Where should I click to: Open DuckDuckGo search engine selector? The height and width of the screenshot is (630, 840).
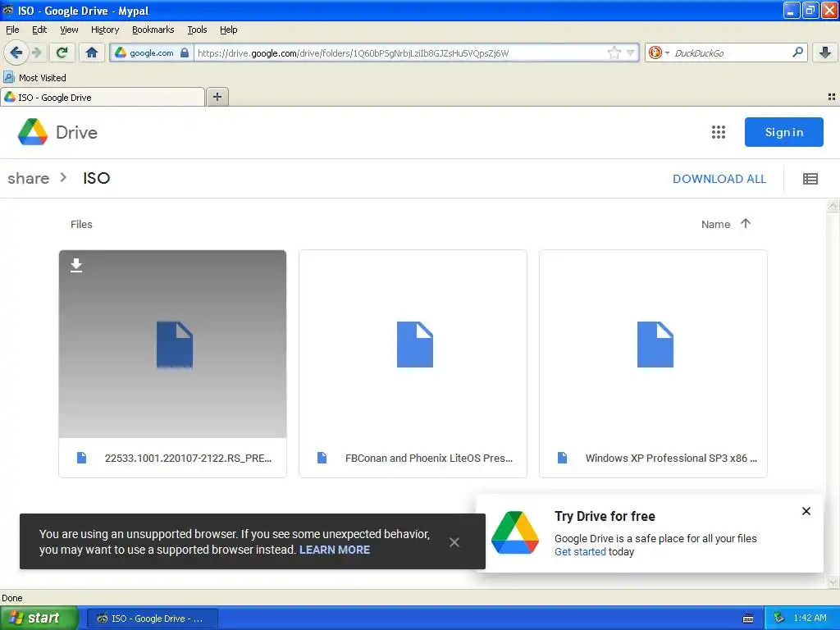tap(659, 52)
